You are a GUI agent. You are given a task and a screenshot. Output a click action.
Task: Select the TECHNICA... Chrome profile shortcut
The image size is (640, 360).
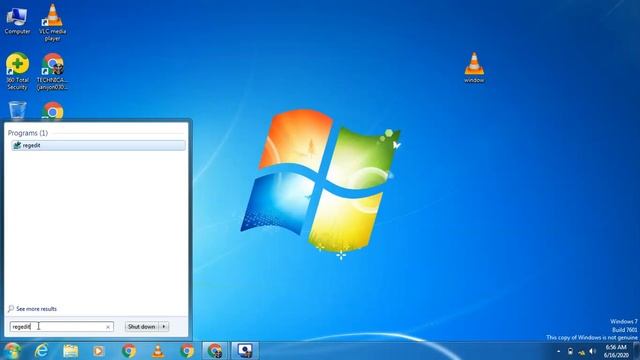pyautogui.click(x=52, y=71)
